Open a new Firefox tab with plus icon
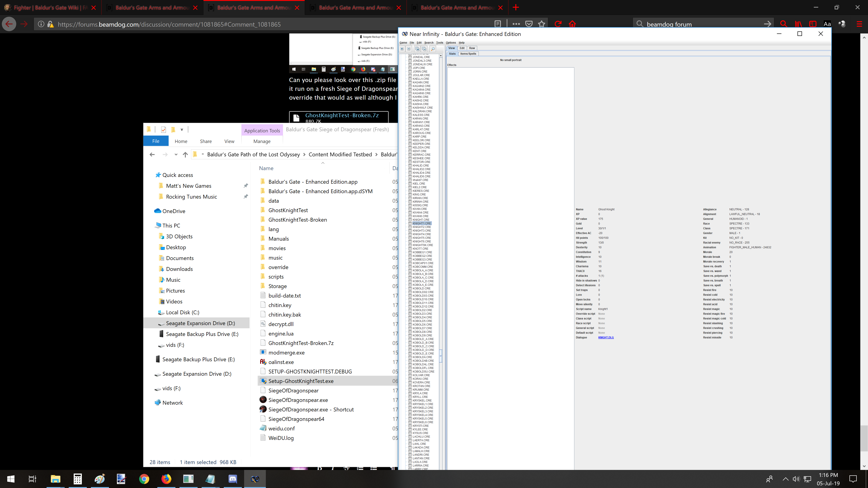The image size is (868, 488). [516, 7]
